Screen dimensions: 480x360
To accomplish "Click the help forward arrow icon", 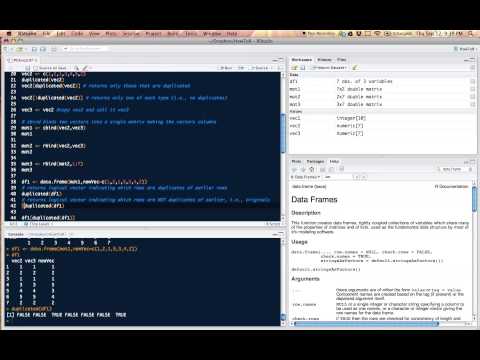I will pos(303,169).
